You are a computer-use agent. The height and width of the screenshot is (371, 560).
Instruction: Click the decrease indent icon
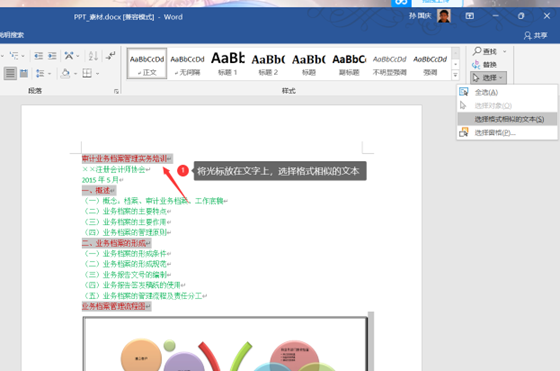point(38,56)
